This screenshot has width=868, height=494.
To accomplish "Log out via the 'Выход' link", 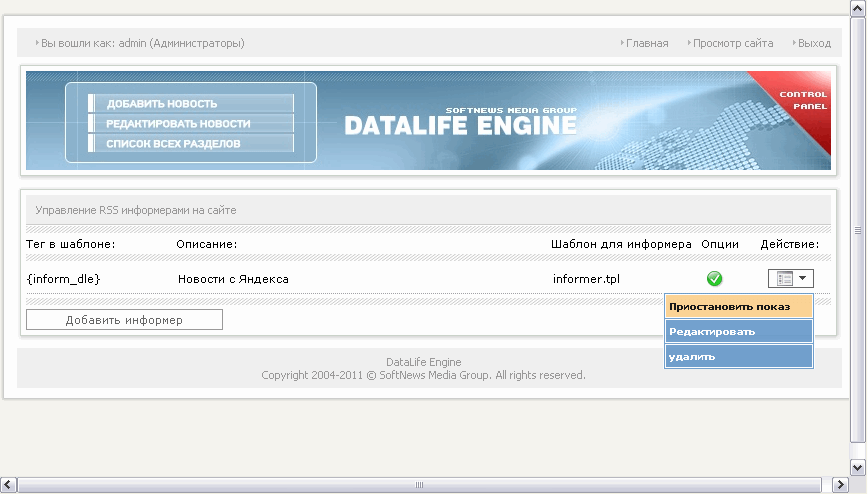I will click(x=813, y=43).
